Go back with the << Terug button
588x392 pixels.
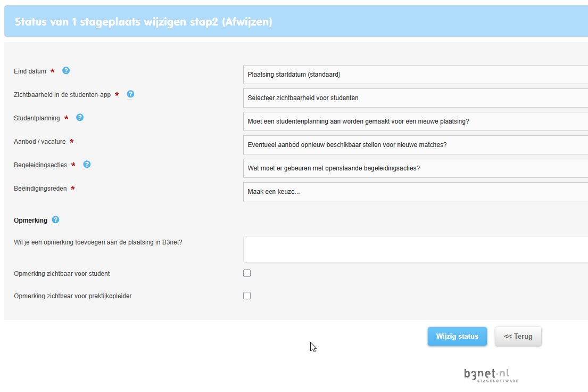518,337
